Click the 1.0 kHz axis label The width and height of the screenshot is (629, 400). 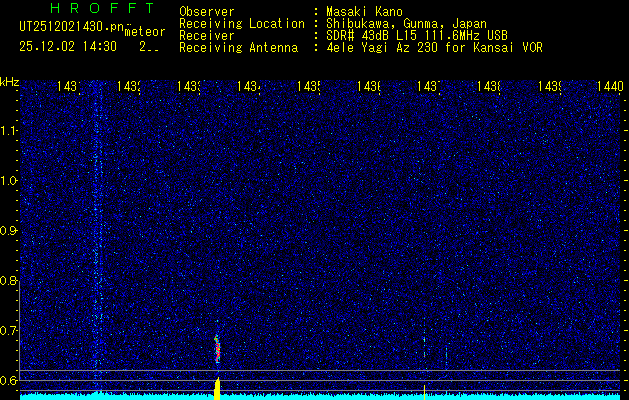(10, 181)
